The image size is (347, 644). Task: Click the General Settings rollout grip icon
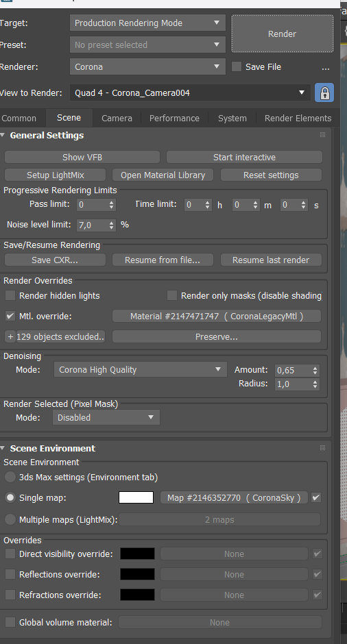tap(323, 135)
